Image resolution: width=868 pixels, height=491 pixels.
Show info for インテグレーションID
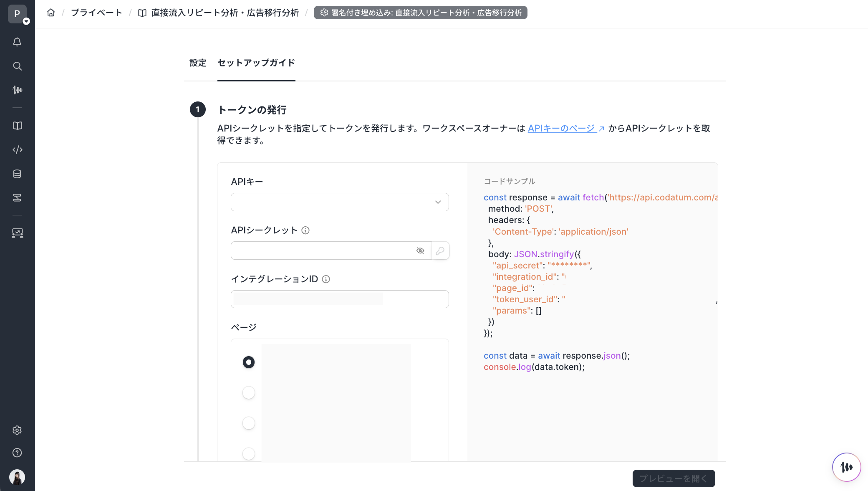point(326,279)
